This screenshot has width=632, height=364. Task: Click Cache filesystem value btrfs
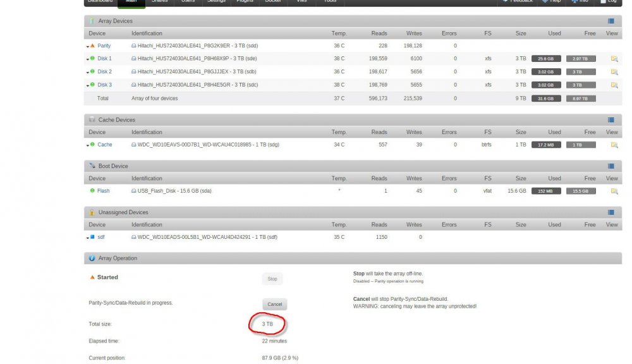(487, 145)
